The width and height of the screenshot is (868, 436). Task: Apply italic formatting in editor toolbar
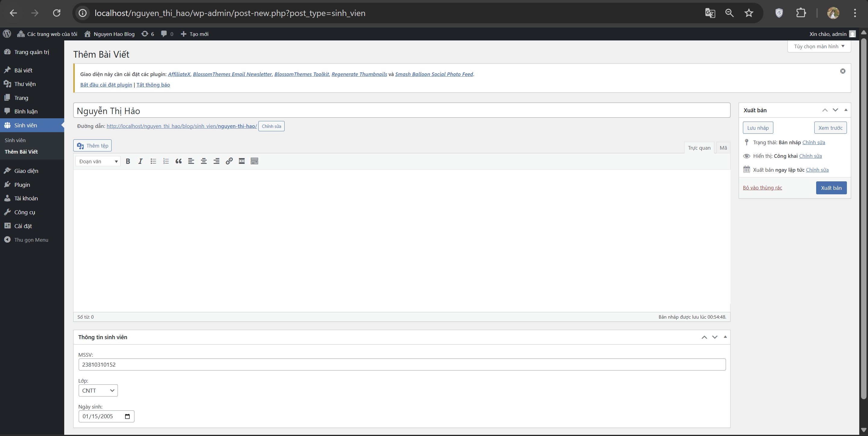(140, 161)
